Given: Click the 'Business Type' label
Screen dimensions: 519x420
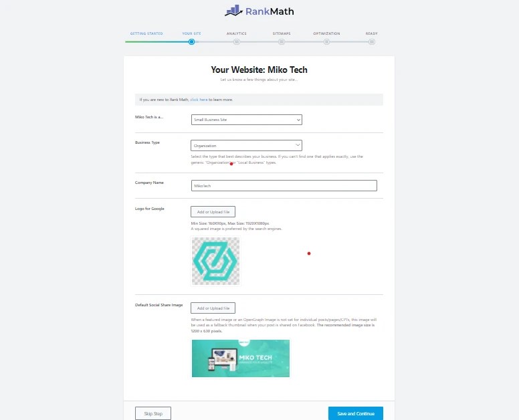Looking at the screenshot, I should tap(147, 142).
